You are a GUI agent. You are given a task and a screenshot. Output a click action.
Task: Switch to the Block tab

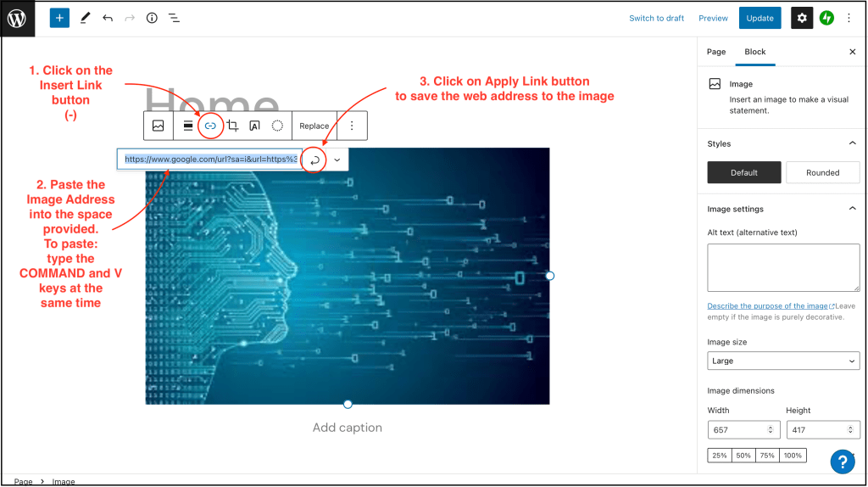(x=754, y=52)
